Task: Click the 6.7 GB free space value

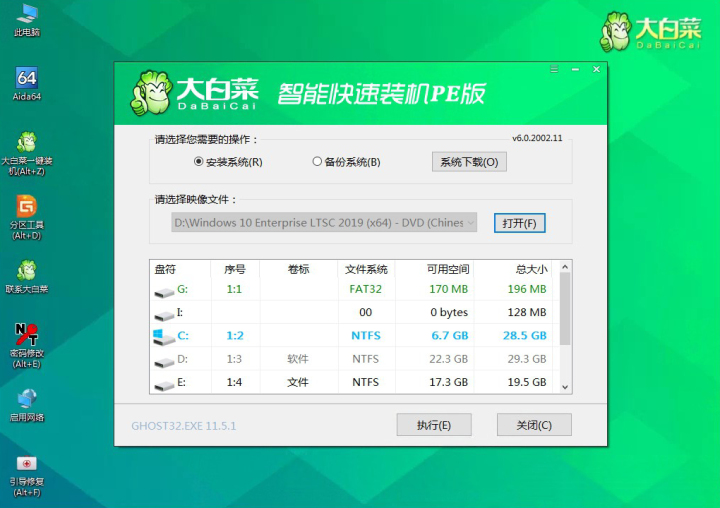Action: click(x=450, y=336)
